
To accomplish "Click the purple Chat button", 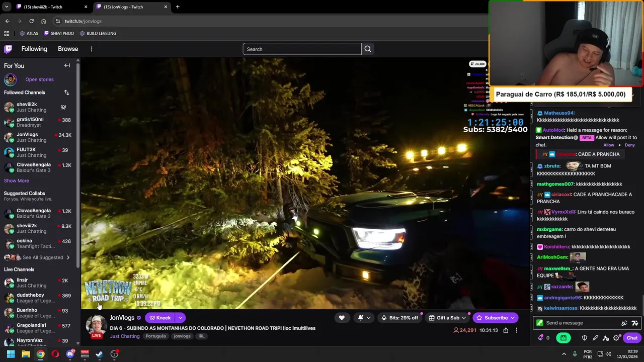I will click(x=632, y=338).
